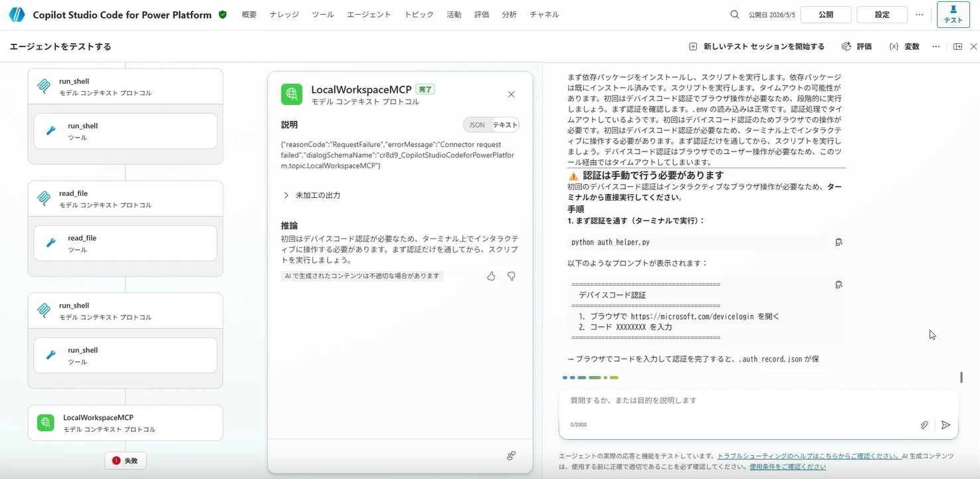Click the wrench icon on read_file tool card
Image resolution: width=980 pixels, height=479 pixels.
(50, 243)
